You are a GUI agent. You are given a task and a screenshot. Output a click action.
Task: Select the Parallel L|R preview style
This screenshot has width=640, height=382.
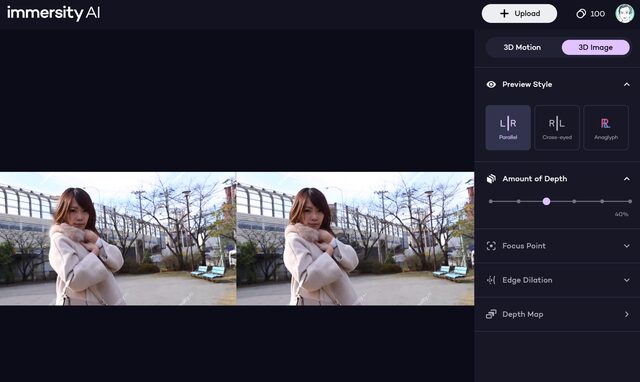tap(508, 128)
